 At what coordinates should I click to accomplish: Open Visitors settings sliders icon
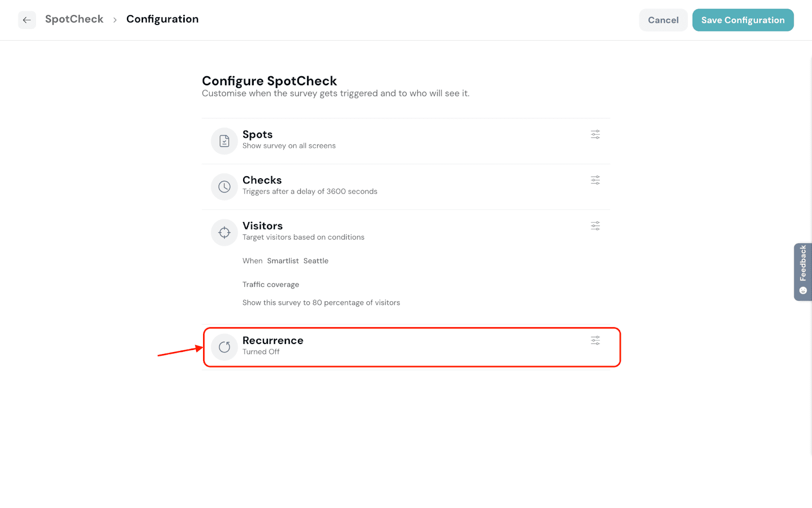pyautogui.click(x=595, y=226)
